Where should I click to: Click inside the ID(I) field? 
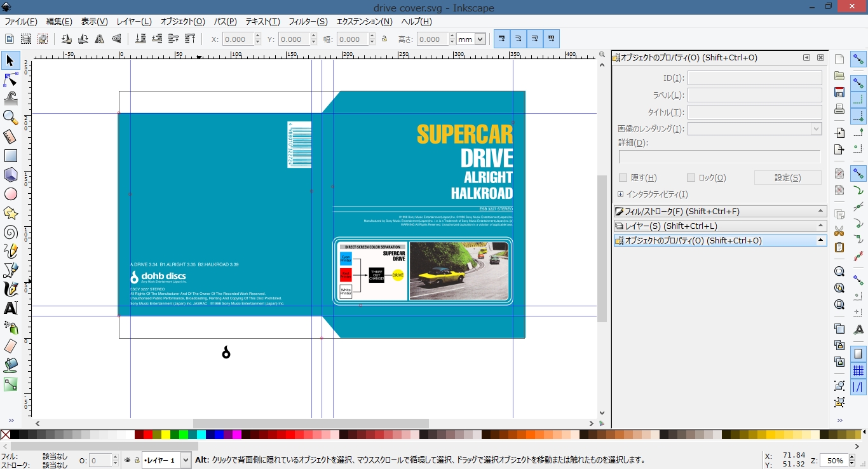coord(755,78)
